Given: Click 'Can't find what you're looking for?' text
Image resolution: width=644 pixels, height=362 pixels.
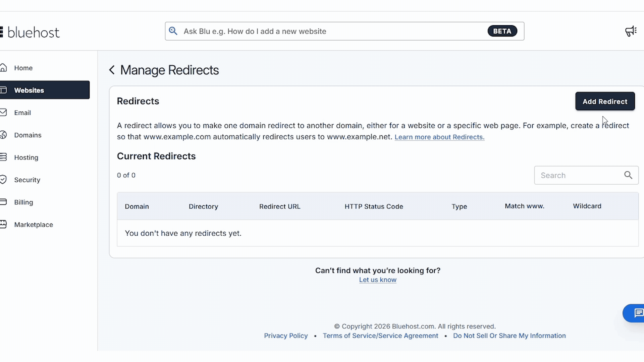Looking at the screenshot, I should pos(378,270).
